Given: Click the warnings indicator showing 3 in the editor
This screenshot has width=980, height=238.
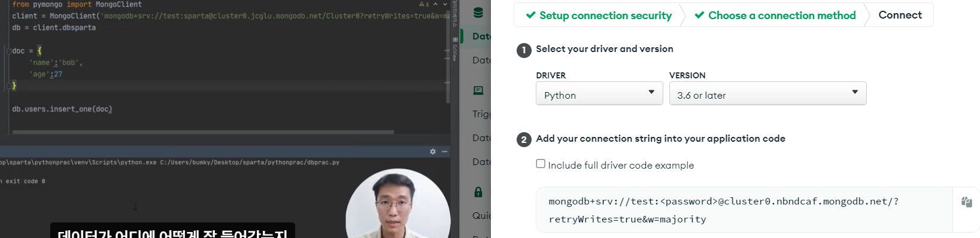Looking at the screenshot, I should pos(424,4).
